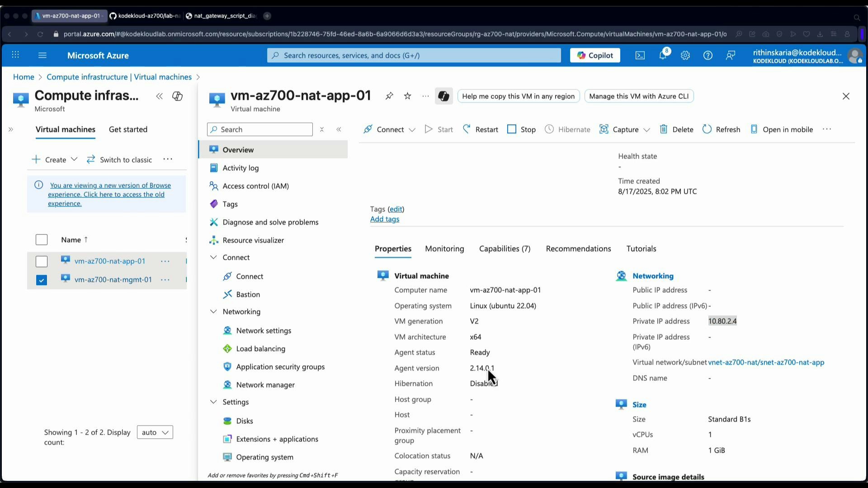Click Manage this VM with Azure CLI

pos(639,96)
